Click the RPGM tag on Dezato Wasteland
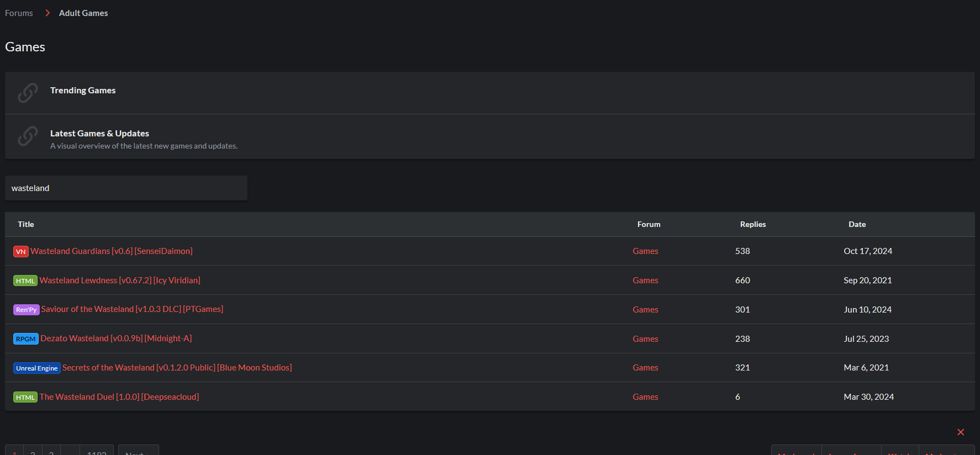The width and height of the screenshot is (980, 455). [x=26, y=338]
